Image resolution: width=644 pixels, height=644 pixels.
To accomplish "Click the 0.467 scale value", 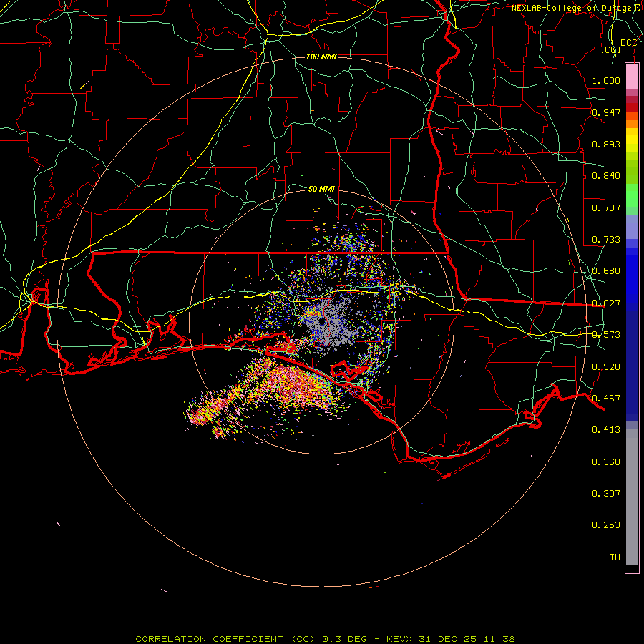I will [606, 399].
